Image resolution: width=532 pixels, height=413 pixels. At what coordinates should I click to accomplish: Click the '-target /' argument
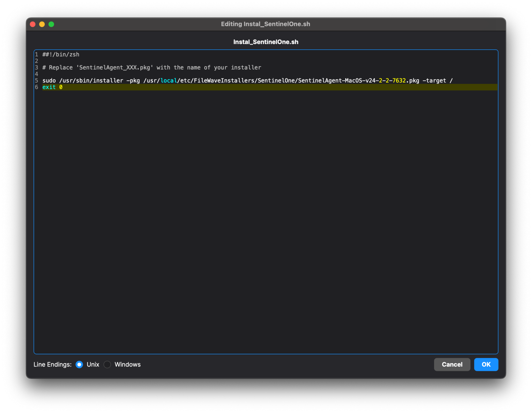[x=438, y=80]
